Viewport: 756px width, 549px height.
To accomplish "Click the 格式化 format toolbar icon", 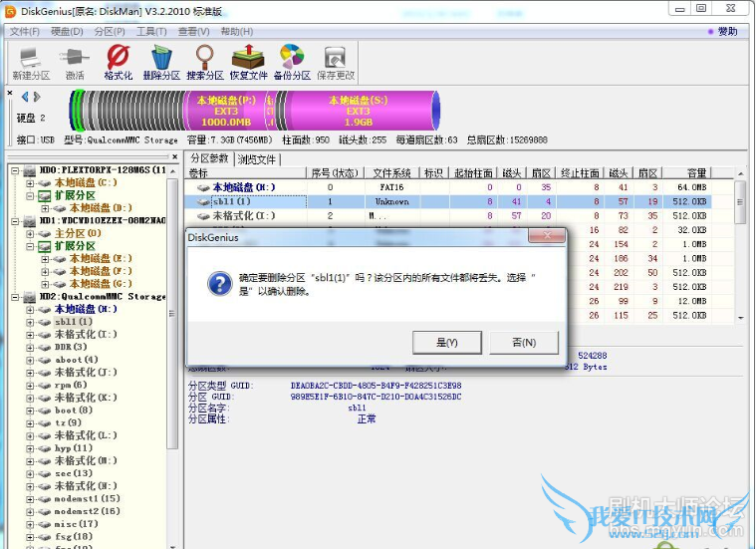I will click(119, 63).
